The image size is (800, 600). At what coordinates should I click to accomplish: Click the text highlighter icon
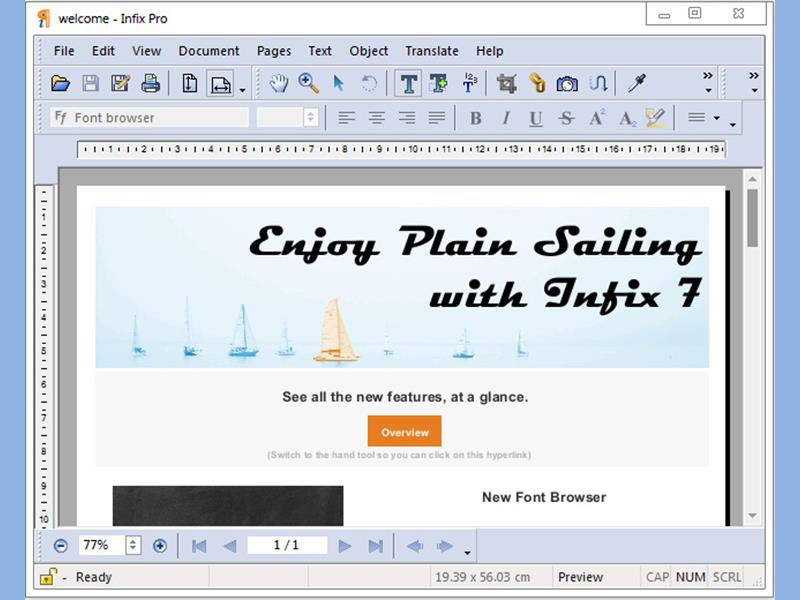655,118
